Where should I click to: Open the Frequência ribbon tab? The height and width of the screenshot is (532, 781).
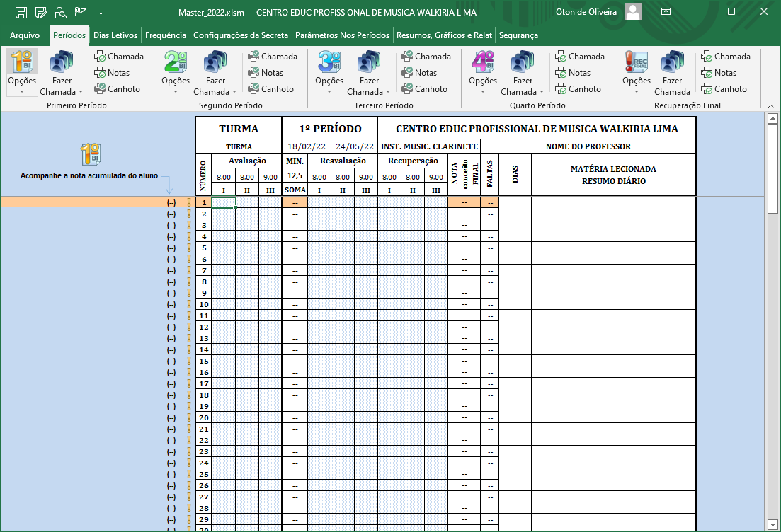click(x=166, y=35)
